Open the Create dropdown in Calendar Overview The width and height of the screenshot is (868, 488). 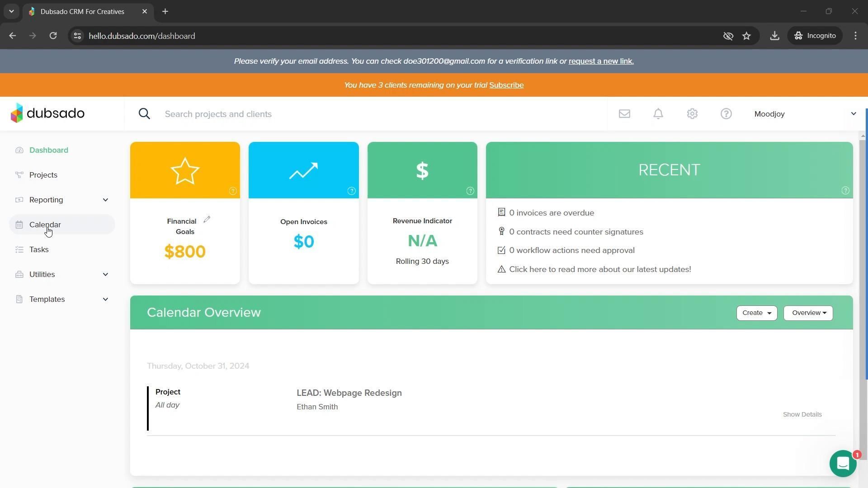756,313
